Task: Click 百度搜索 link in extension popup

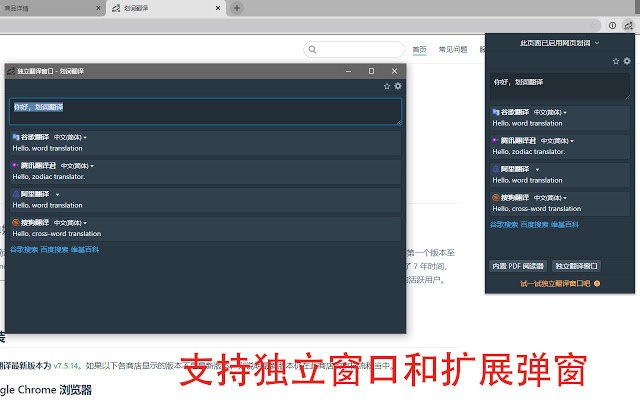Action: (534, 225)
